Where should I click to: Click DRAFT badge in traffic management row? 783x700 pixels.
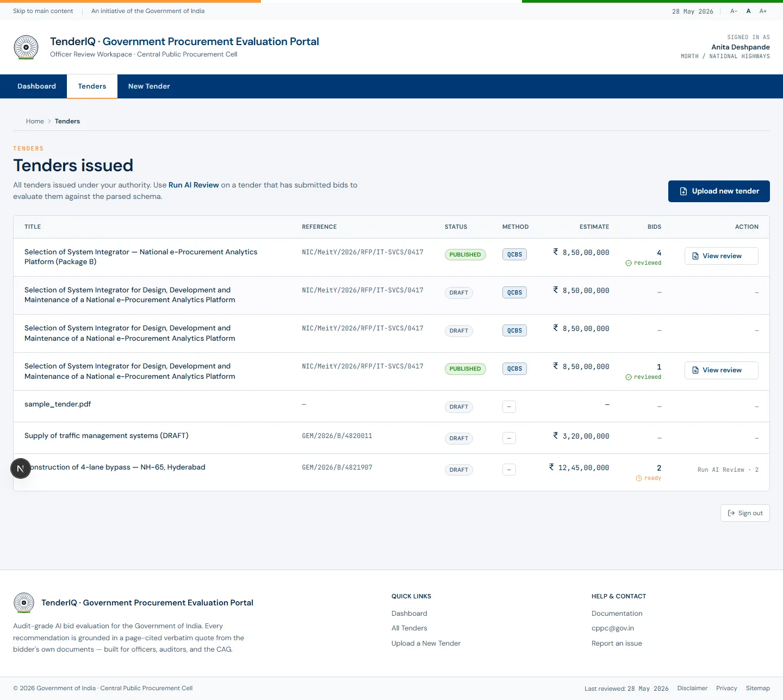(459, 438)
